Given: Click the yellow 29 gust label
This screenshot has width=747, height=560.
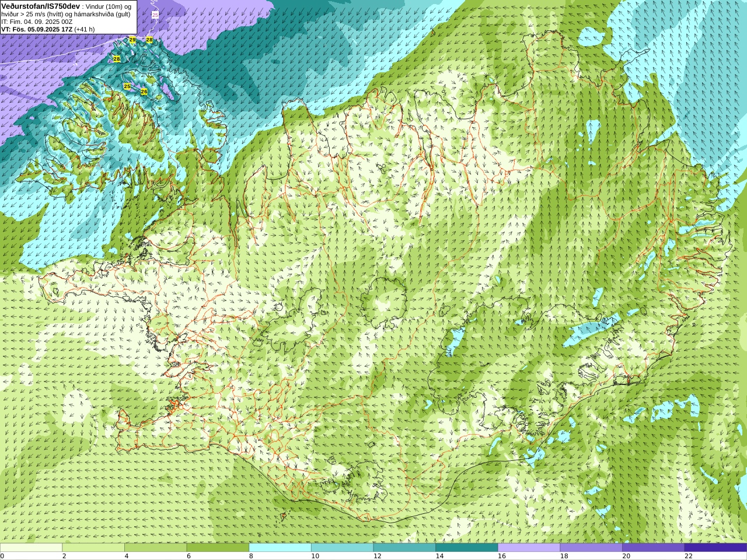Looking at the screenshot, I should [x=132, y=40].
